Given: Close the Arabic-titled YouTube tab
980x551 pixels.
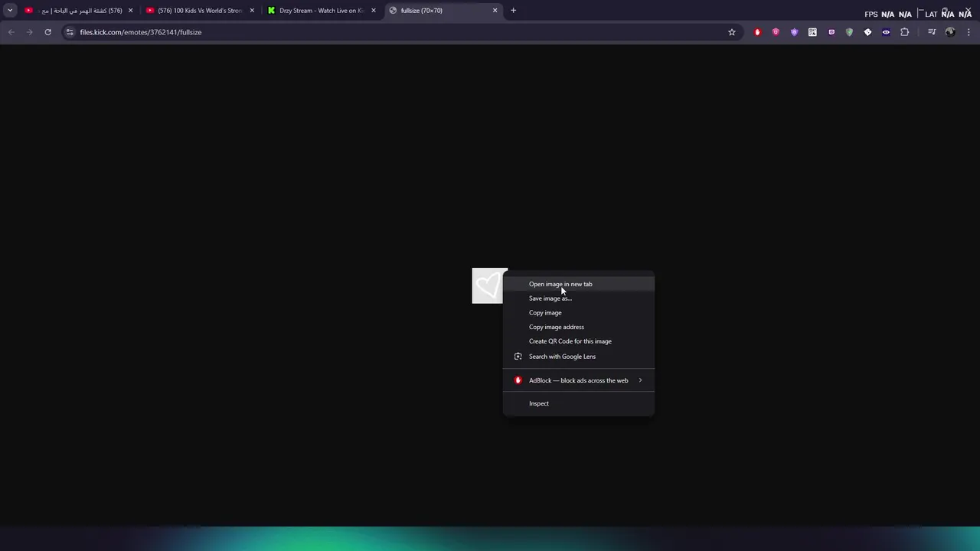Looking at the screenshot, I should pos(130,11).
